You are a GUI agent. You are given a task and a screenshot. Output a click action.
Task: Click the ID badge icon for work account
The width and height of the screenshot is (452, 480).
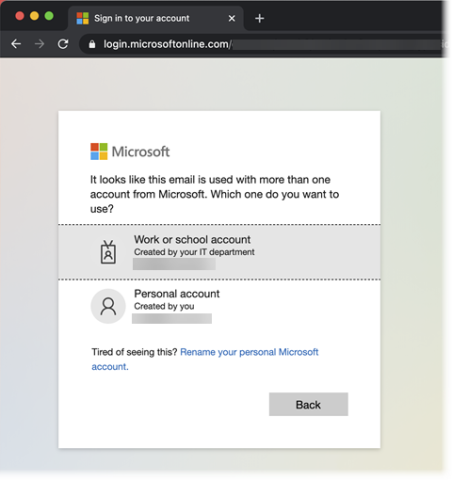pos(108,252)
